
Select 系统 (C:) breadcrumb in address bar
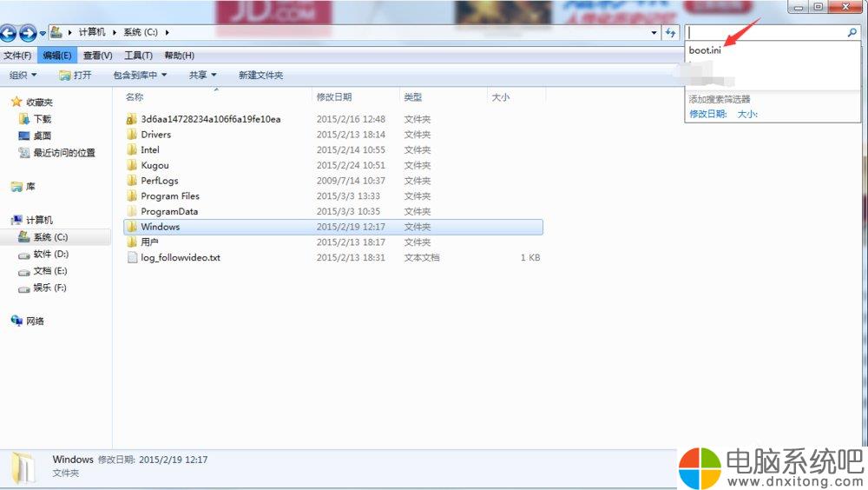point(141,32)
